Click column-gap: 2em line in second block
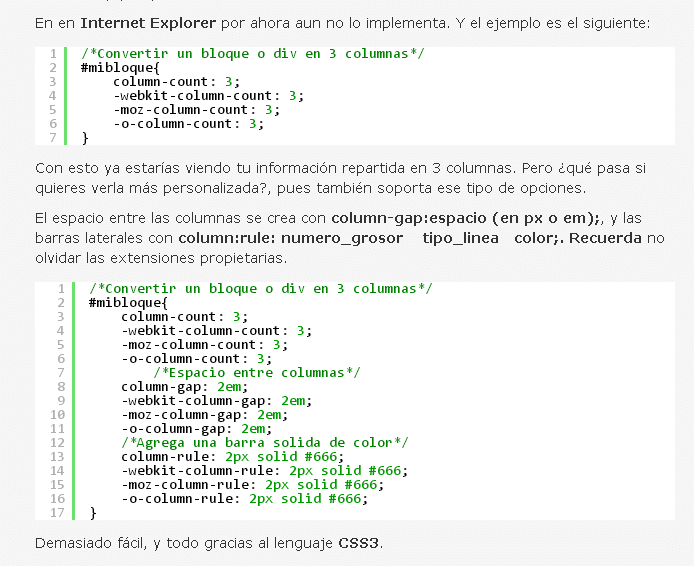694x566 pixels. click(185, 387)
